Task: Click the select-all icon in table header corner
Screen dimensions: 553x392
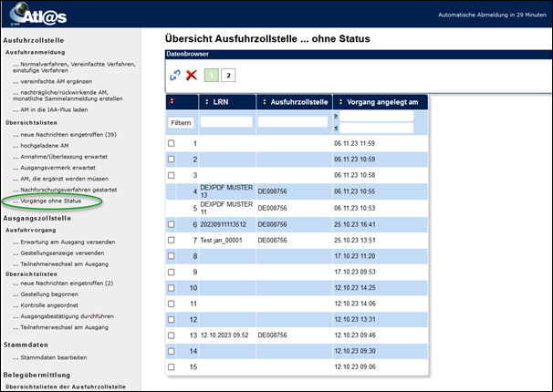Action: pos(173,101)
